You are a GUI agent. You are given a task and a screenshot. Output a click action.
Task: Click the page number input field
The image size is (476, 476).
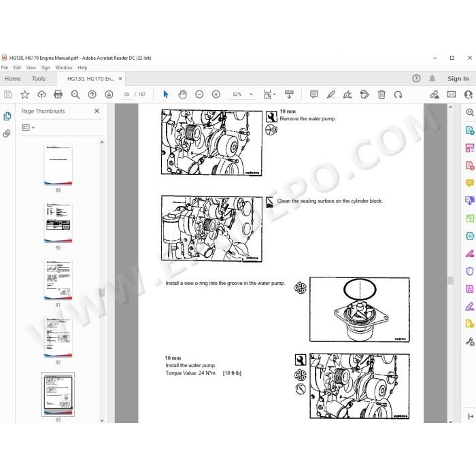tap(126, 95)
